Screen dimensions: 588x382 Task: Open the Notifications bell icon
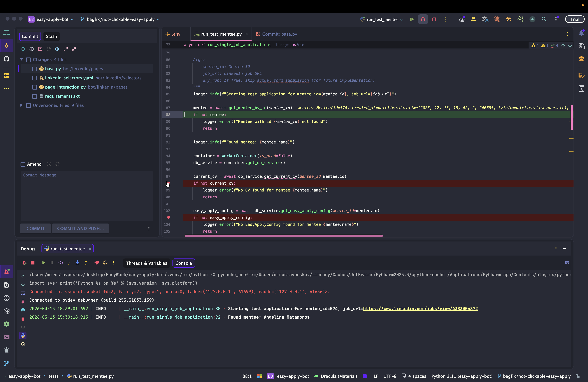point(581,33)
